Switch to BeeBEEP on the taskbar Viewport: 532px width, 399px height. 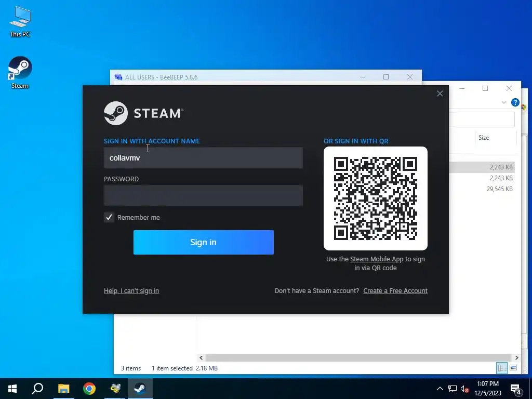point(115,389)
